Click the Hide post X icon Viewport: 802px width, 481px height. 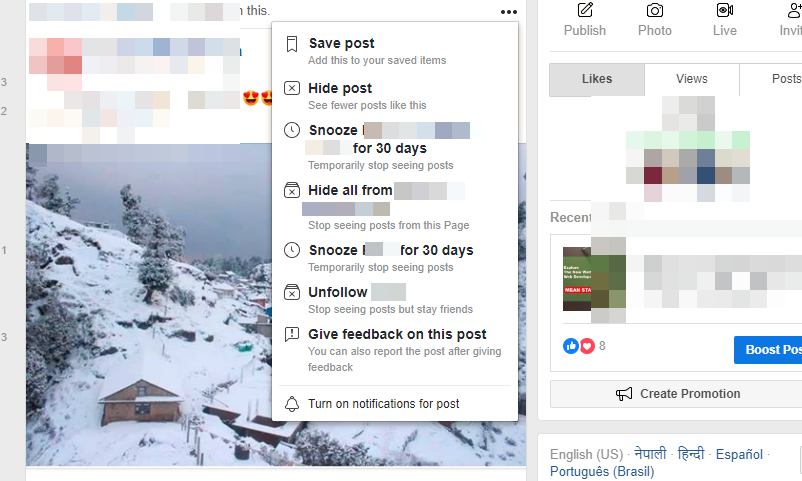pos(292,89)
